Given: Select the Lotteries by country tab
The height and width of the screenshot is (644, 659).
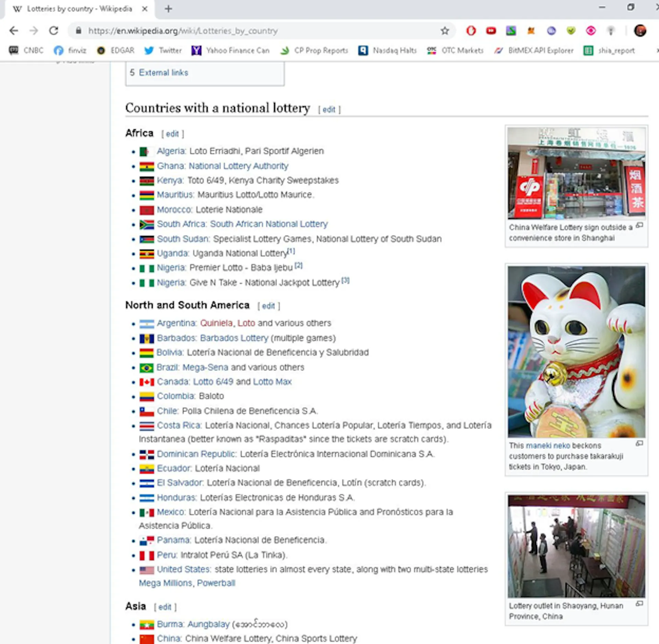Looking at the screenshot, I should 79,9.
